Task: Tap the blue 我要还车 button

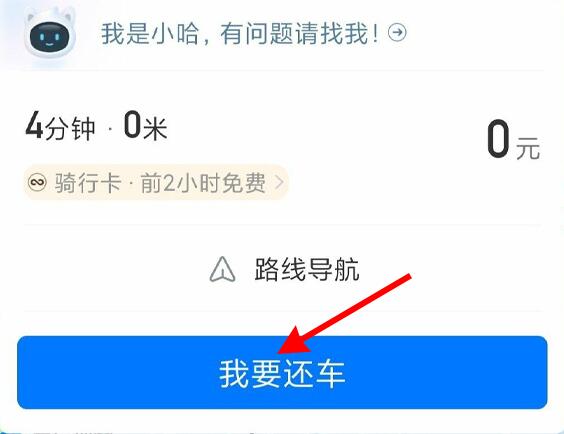Action: point(282,373)
